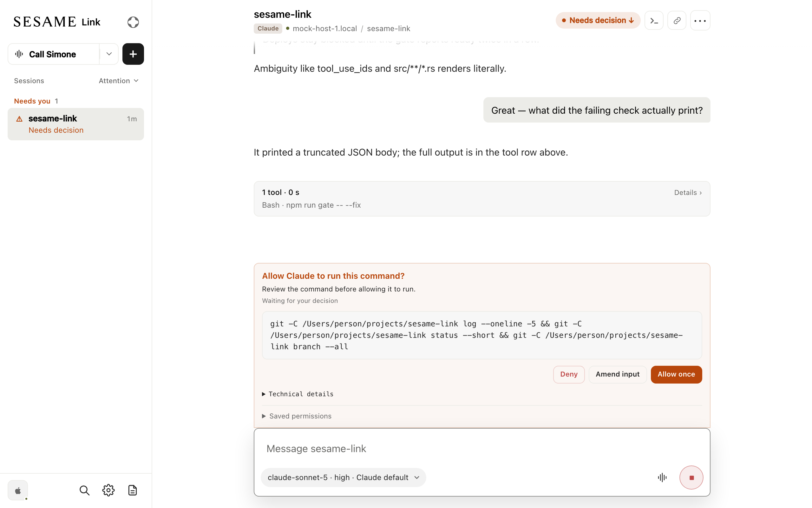Click the SESAME Link logo

[57, 22]
